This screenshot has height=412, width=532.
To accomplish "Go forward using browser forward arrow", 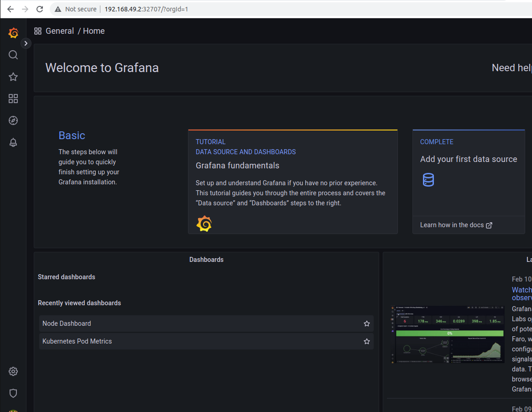I will tap(25, 9).
